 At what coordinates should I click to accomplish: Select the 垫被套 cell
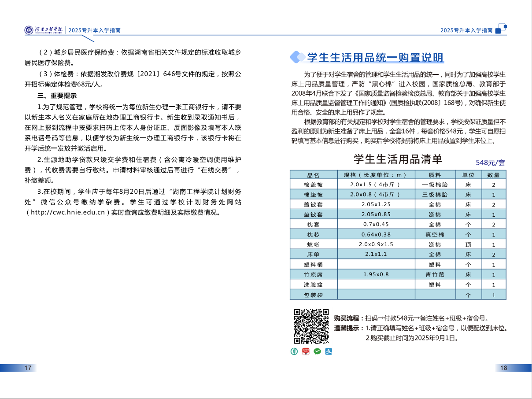314,214
